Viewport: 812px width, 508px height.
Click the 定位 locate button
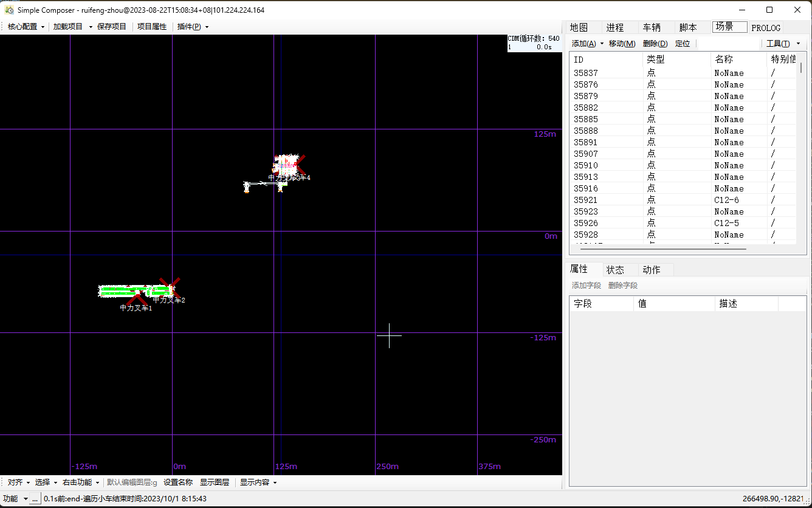(x=683, y=44)
